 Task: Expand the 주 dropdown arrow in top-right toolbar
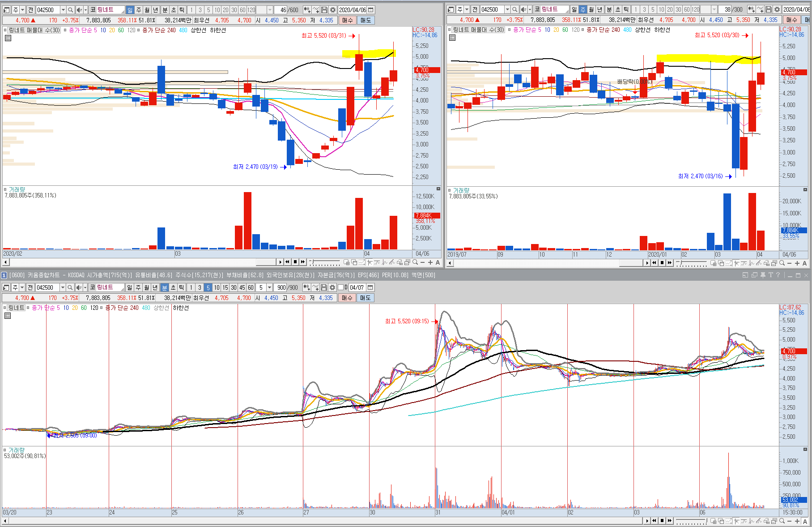click(467, 9)
